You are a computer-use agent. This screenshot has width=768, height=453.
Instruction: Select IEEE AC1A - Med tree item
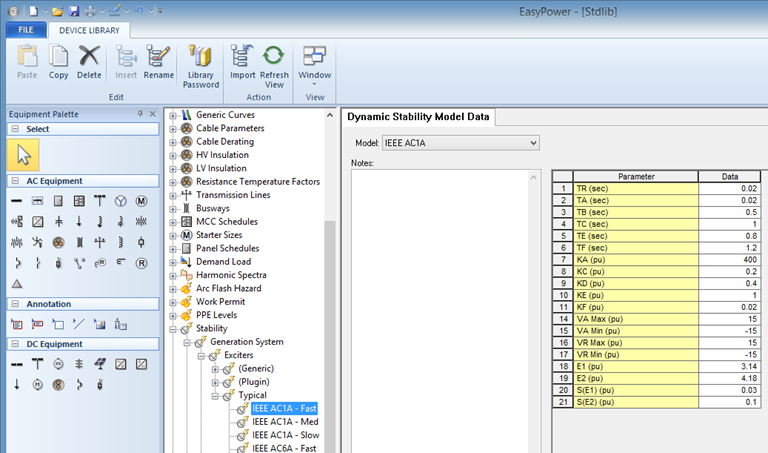pyautogui.click(x=284, y=422)
